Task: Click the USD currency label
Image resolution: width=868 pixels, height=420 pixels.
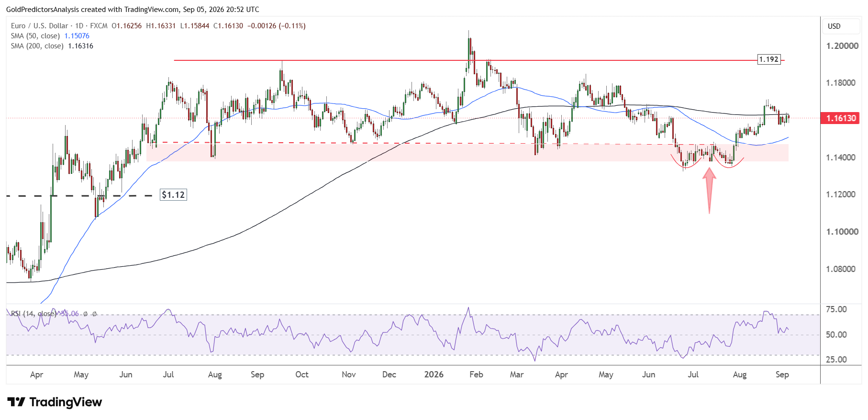Action: pyautogui.click(x=834, y=26)
